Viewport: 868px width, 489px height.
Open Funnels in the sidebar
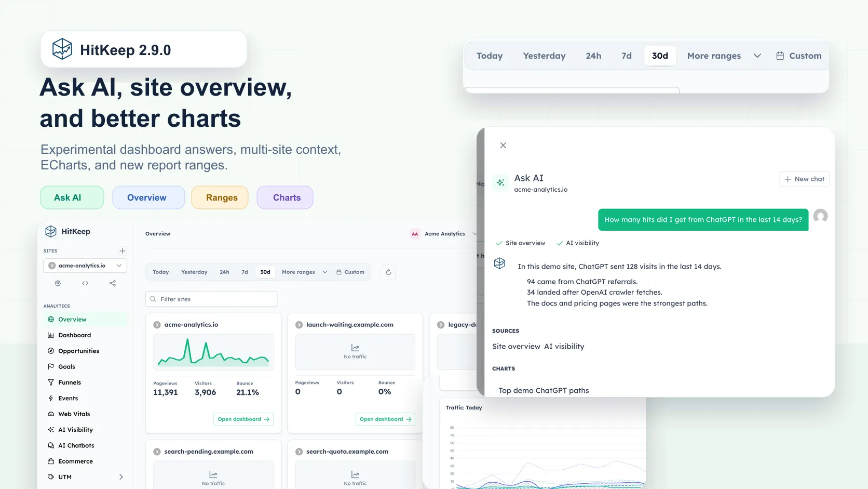85,382
